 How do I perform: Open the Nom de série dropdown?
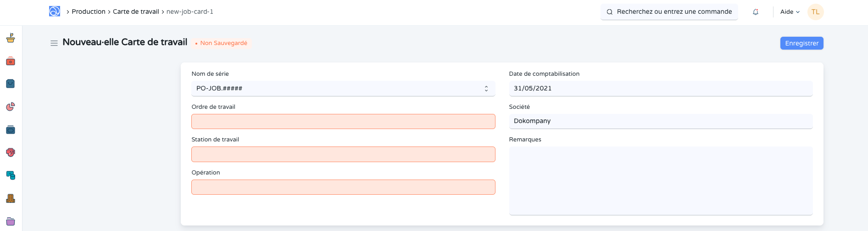[343, 89]
